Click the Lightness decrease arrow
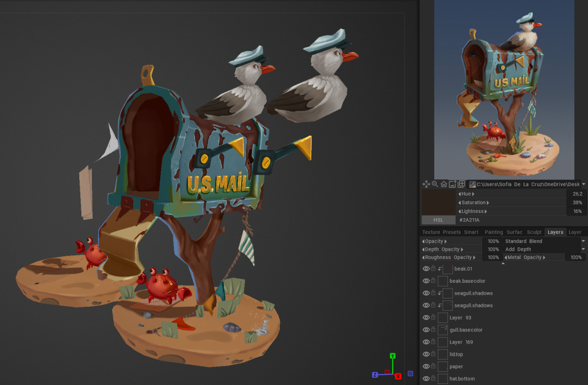The width and height of the screenshot is (588, 385). (x=459, y=211)
